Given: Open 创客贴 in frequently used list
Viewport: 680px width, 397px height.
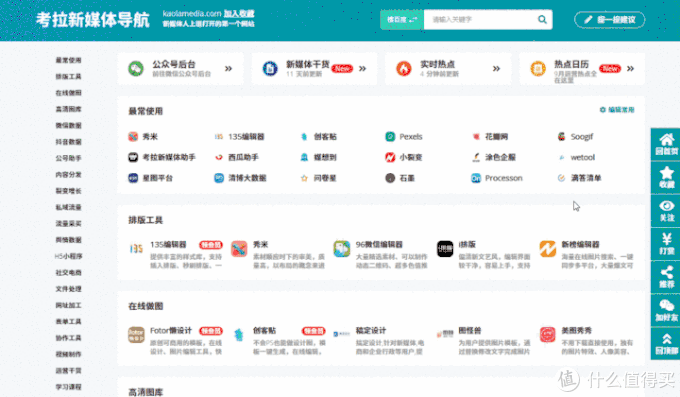Looking at the screenshot, I should [318, 137].
